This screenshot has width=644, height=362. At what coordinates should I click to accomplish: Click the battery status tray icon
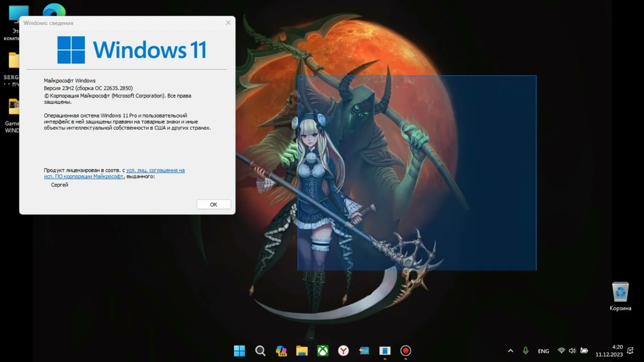[x=584, y=351]
